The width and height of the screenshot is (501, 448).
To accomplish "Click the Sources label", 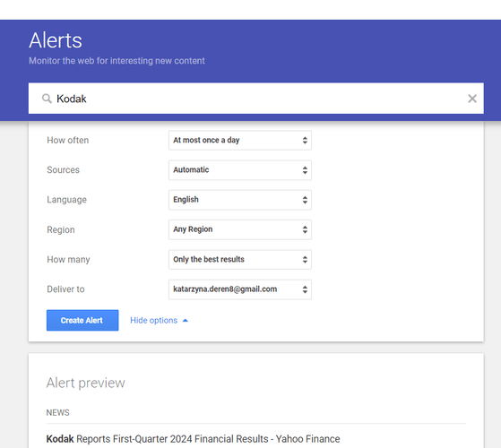I will [x=64, y=170].
